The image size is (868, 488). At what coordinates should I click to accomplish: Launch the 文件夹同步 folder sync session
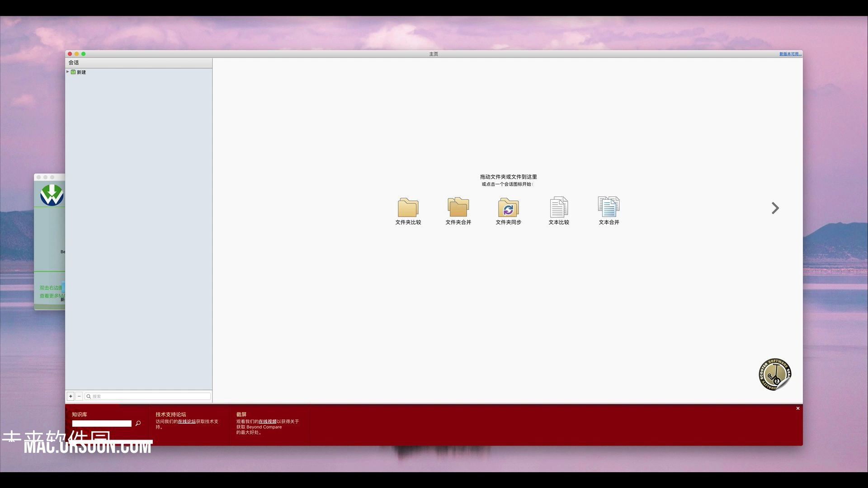508,211
